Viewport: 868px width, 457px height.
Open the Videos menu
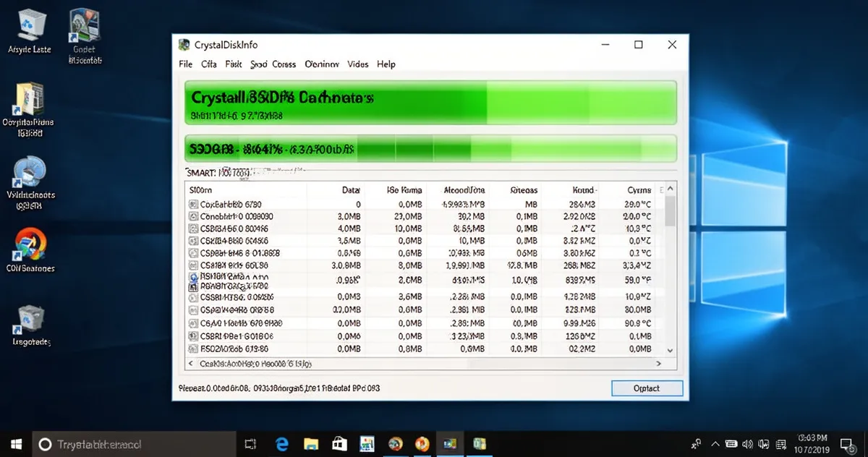click(x=357, y=64)
